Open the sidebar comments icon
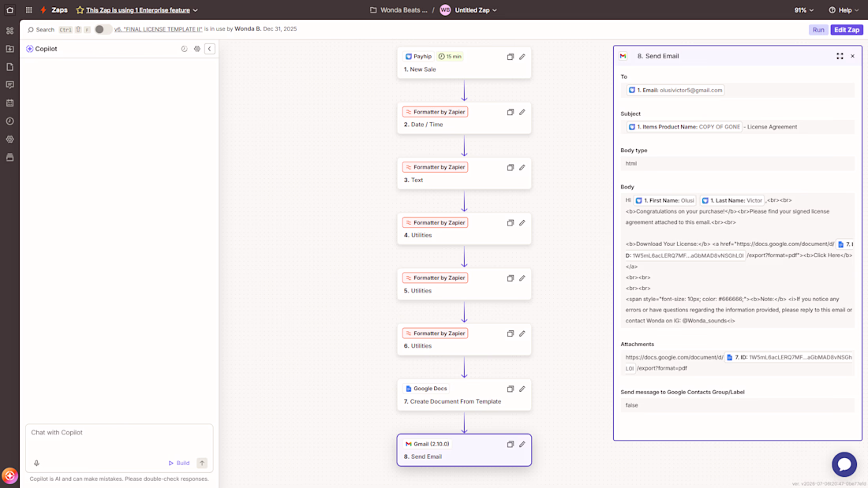This screenshot has height=488, width=868. coord(10,84)
